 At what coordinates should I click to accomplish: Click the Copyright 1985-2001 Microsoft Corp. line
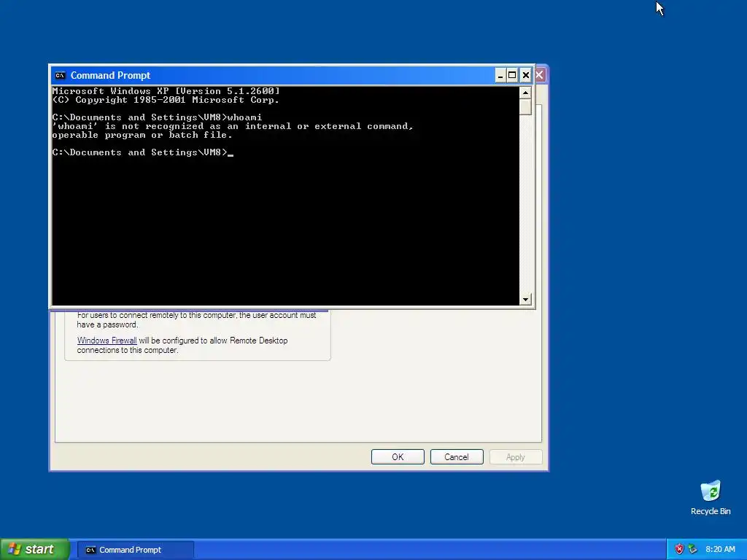pyautogui.click(x=166, y=100)
